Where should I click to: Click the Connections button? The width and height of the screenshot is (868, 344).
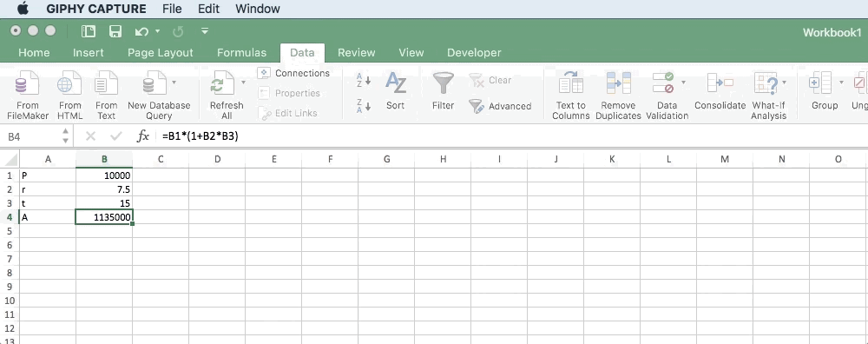tap(294, 73)
